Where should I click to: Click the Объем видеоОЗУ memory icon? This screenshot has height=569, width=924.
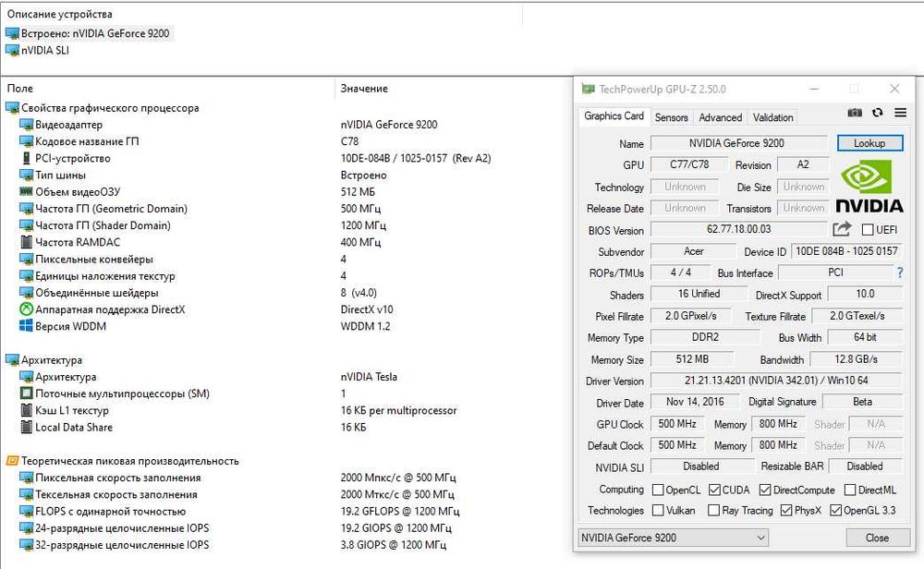26,192
